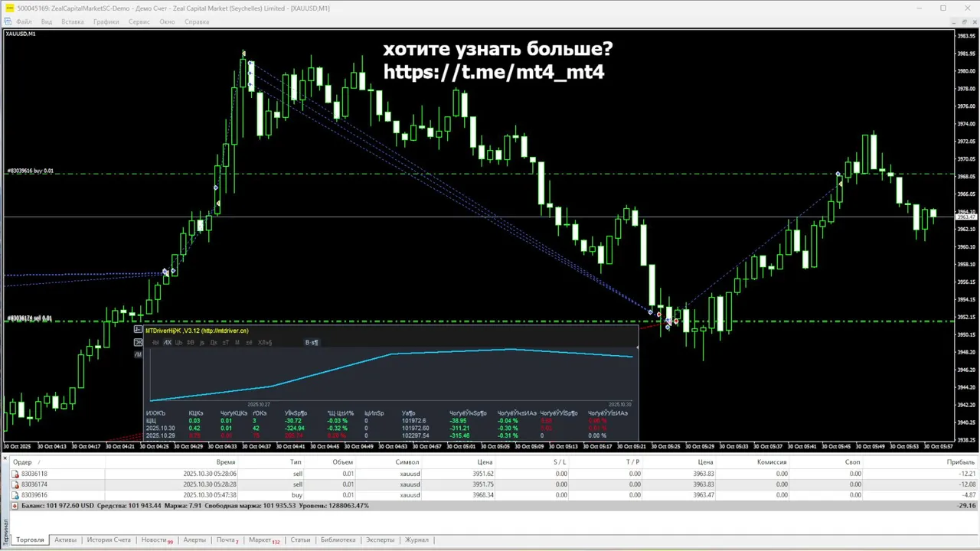Select the 'M' item in MTDriver toolbar
980x551 pixels.
point(237,343)
